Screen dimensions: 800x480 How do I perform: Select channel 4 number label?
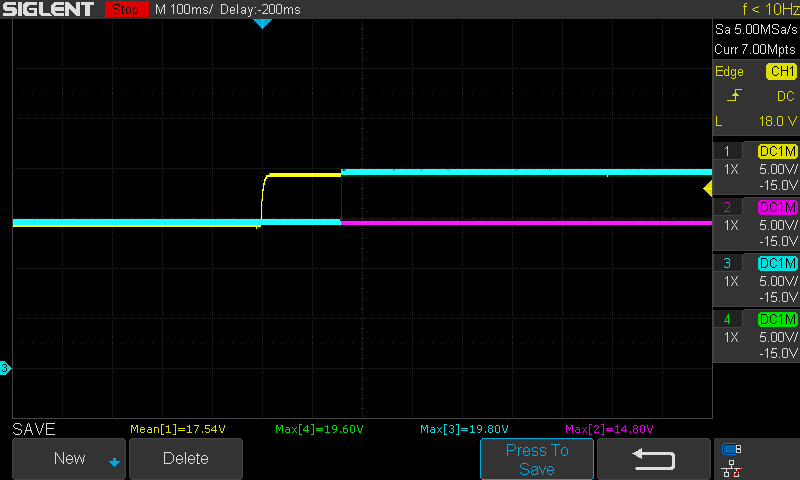[x=727, y=320]
